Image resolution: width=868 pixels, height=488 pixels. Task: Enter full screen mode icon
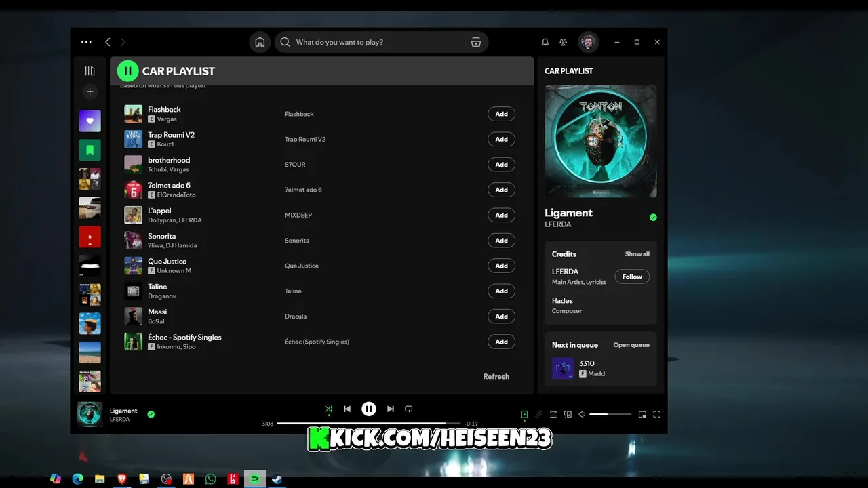tap(656, 414)
